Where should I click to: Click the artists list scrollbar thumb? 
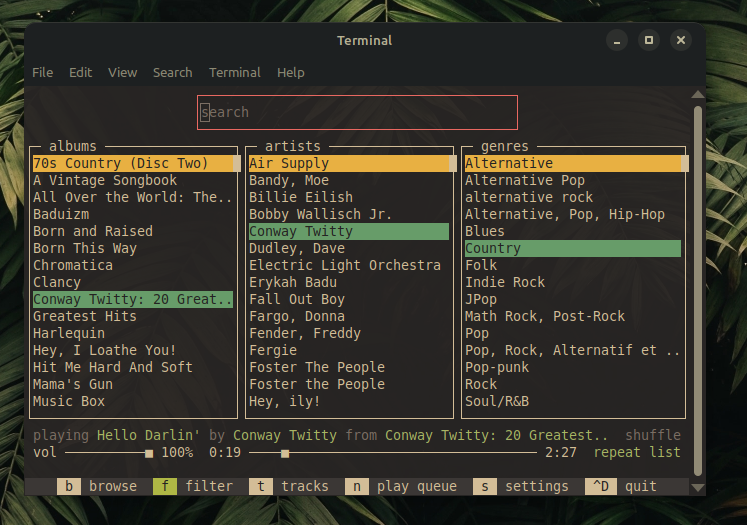453,163
